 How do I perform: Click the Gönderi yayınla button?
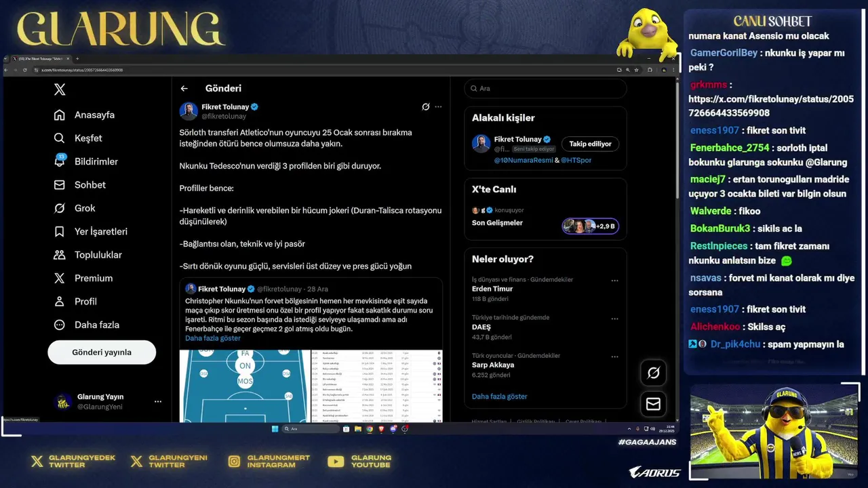click(102, 352)
